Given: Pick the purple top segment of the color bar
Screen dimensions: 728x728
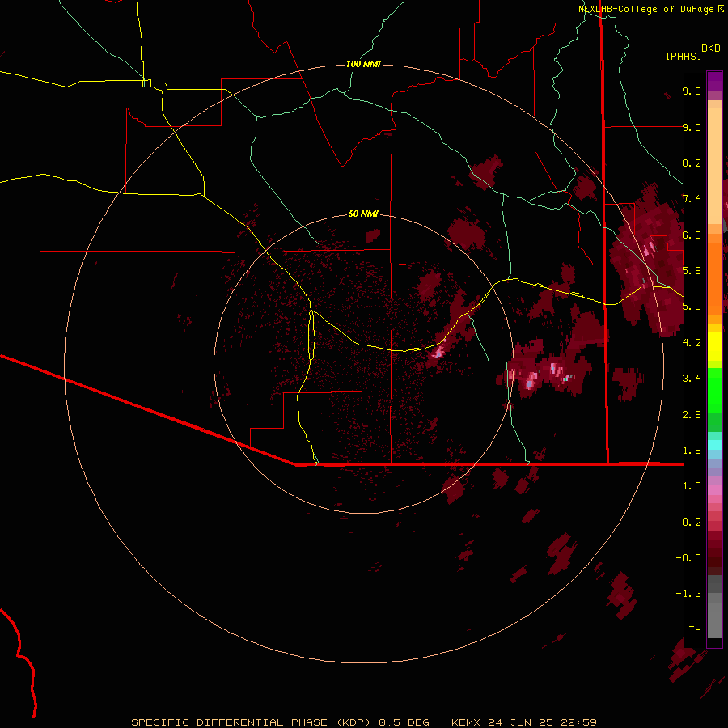Looking at the screenshot, I should [714, 81].
